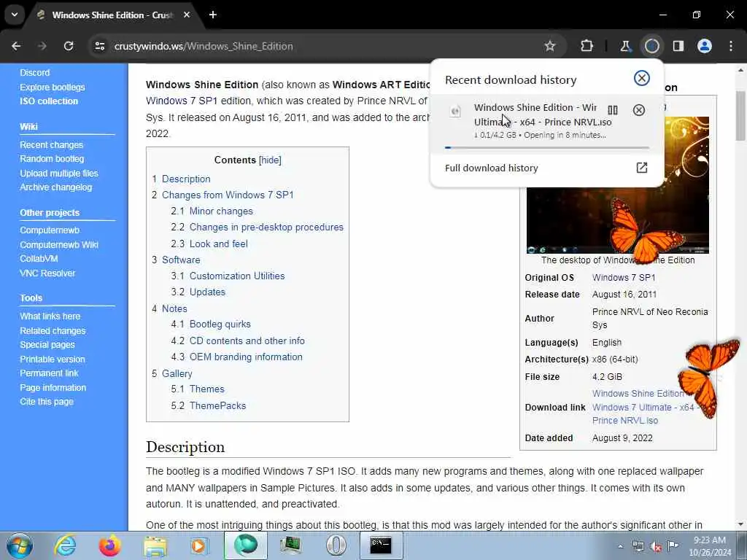Viewport: 747px width, 560px height.
Task: Open the Discord sidebar link
Action: coord(35,72)
